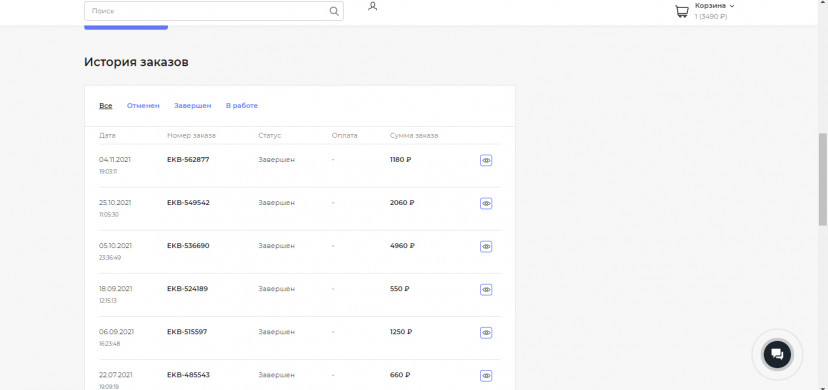The height and width of the screenshot is (390, 828).
Task: Open the live chat bubble
Action: (777, 354)
